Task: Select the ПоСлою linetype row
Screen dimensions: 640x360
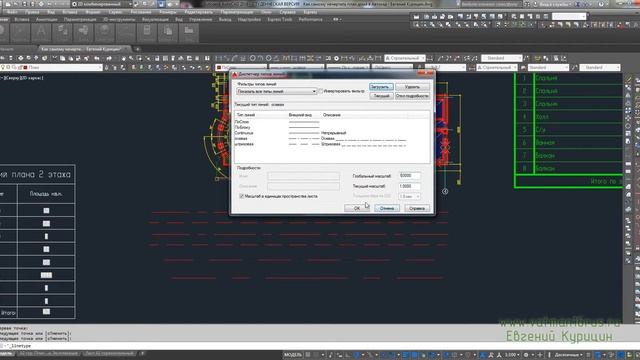Action: pos(332,122)
